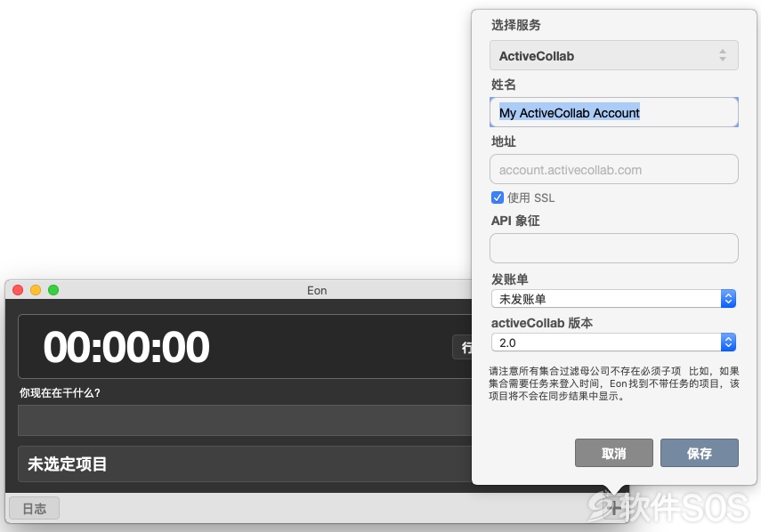761x532 pixels.
Task: Click the 取消 button
Action: click(614, 453)
